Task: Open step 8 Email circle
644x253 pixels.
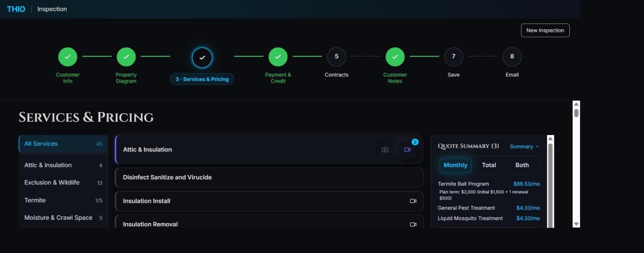Action: click(x=512, y=57)
